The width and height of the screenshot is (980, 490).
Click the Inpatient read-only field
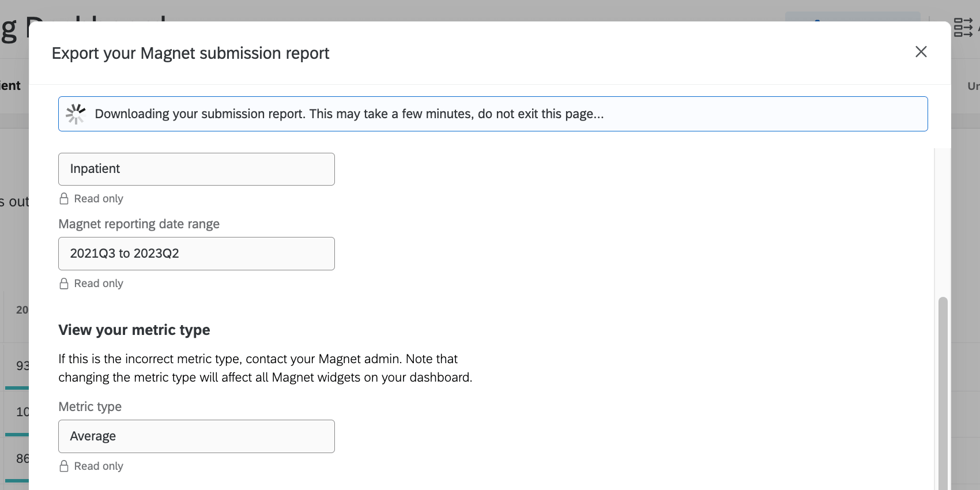pyautogui.click(x=197, y=169)
